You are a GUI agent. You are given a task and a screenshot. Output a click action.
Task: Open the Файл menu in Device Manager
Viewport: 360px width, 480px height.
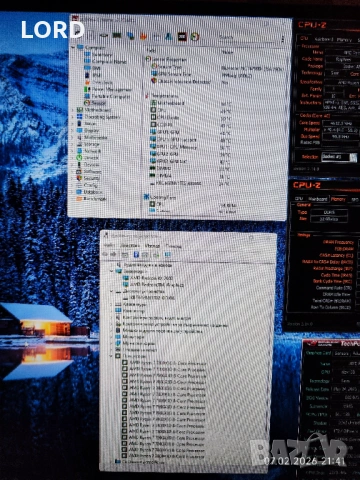coord(109,245)
